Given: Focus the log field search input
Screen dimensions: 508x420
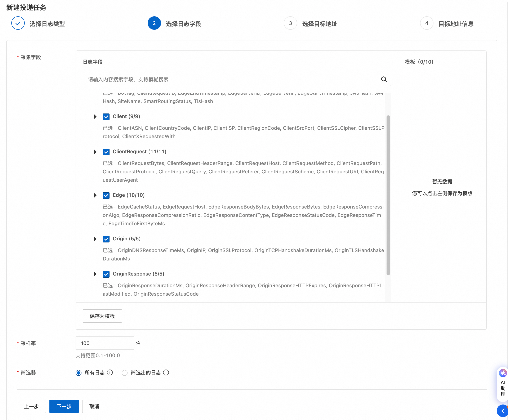Looking at the screenshot, I should click(x=230, y=79).
